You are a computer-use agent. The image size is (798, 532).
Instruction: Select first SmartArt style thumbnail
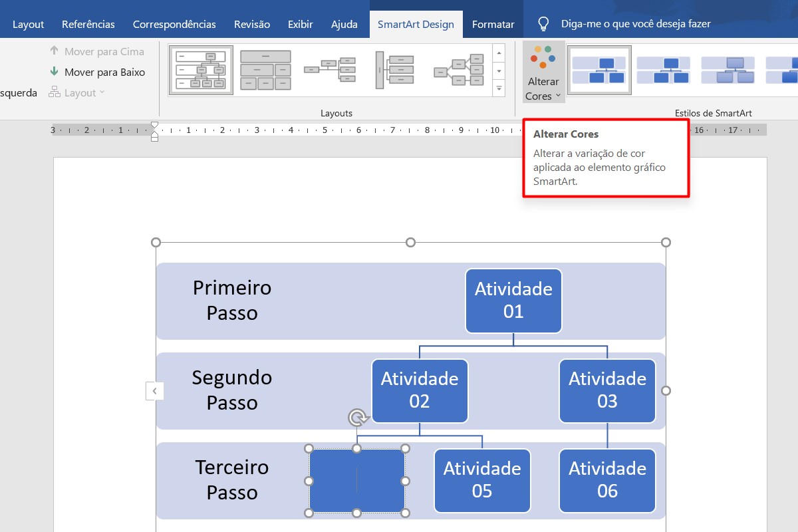[x=599, y=70]
